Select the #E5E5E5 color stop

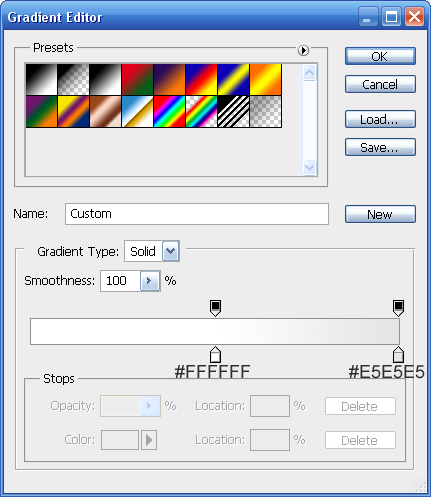(x=398, y=355)
